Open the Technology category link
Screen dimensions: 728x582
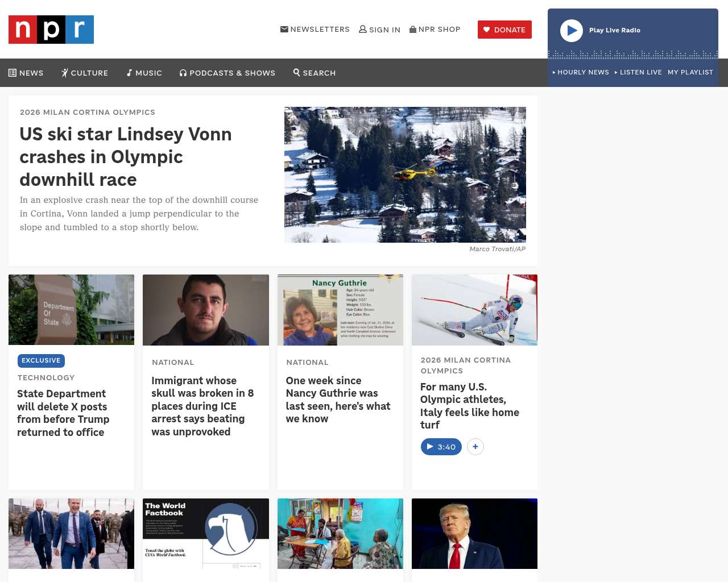click(x=46, y=377)
